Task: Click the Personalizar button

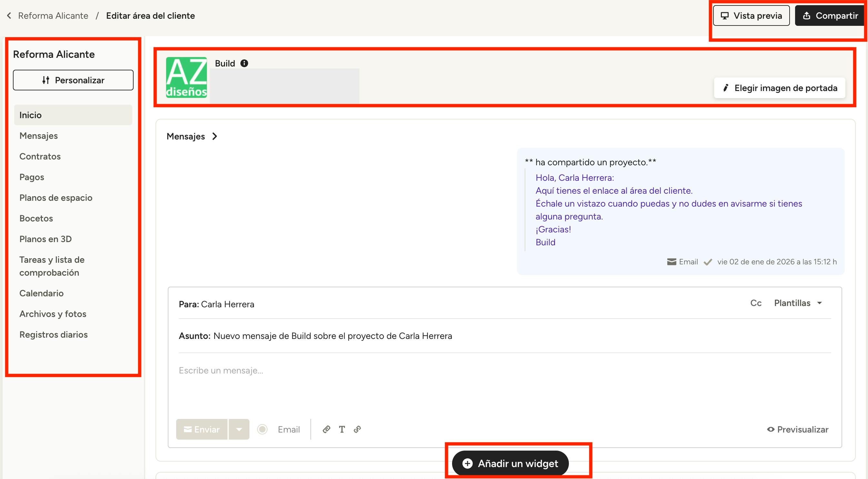Action: pyautogui.click(x=73, y=80)
